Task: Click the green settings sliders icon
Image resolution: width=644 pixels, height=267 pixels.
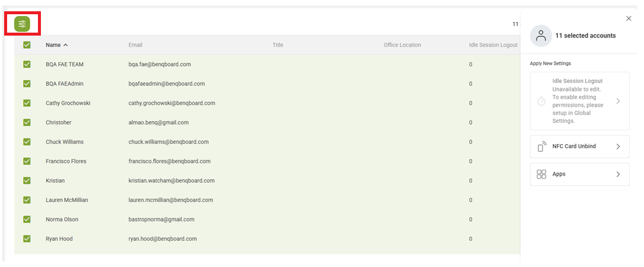Action: coord(22,24)
